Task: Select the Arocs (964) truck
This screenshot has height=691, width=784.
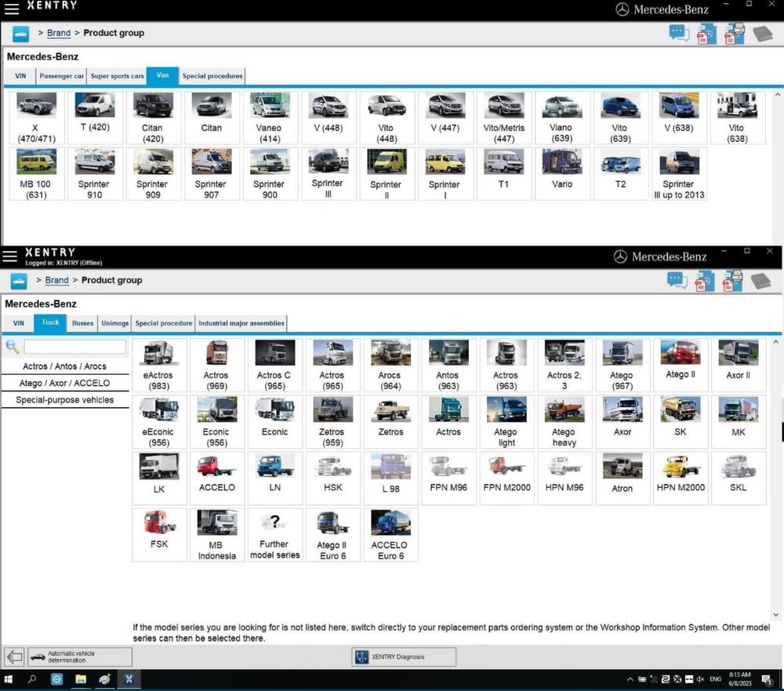Action: click(390, 366)
